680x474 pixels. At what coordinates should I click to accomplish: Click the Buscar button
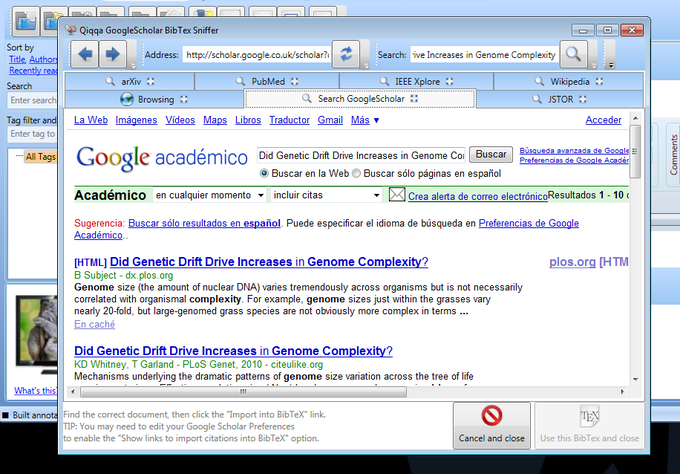pyautogui.click(x=491, y=154)
